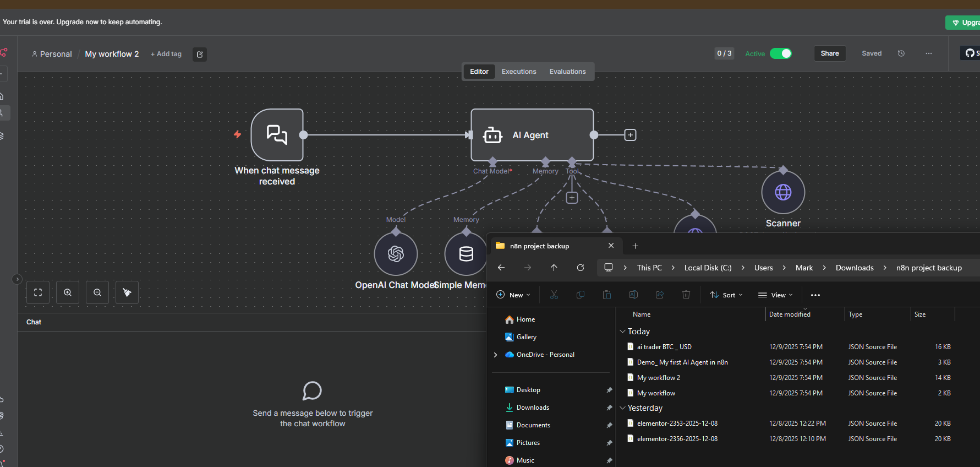This screenshot has height=467, width=980.
Task: Zoom in on the workflow canvas
Action: tap(68, 292)
